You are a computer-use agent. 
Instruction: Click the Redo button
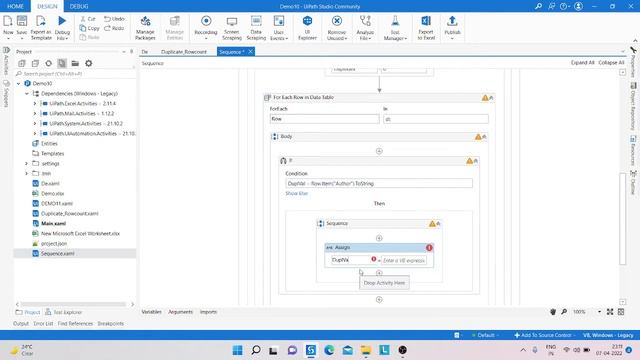pos(114,28)
